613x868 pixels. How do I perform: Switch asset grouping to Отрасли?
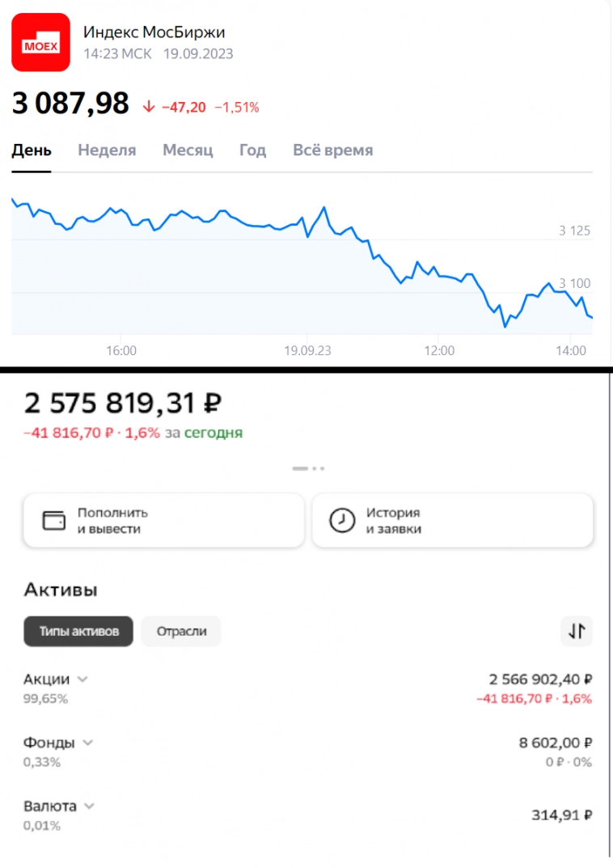[181, 632]
